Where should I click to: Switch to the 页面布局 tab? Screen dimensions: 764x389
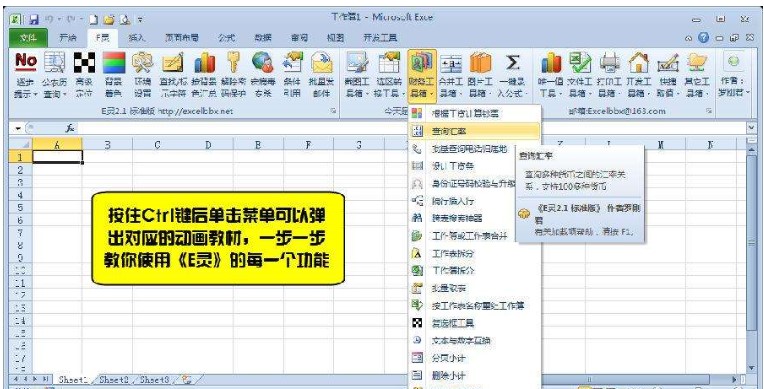click(181, 38)
